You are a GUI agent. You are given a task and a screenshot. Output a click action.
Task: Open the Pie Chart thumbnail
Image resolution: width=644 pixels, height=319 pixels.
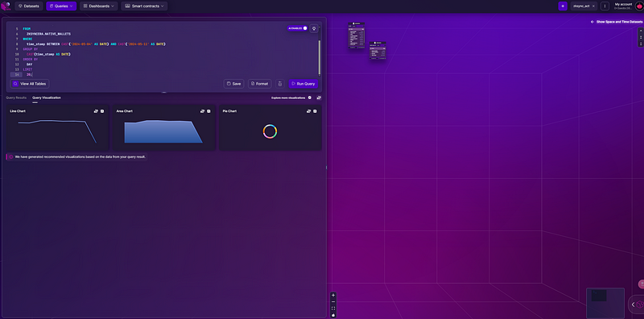click(x=270, y=128)
